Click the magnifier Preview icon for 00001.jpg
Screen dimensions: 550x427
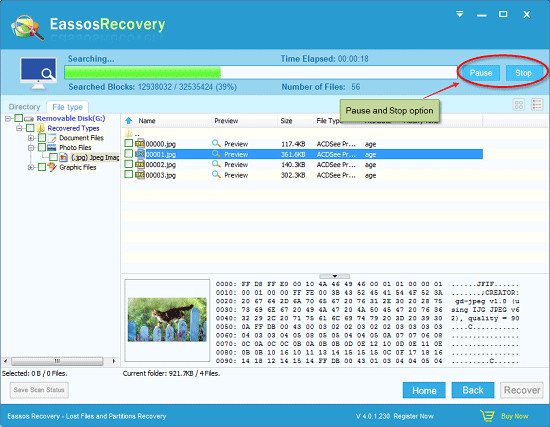click(216, 154)
